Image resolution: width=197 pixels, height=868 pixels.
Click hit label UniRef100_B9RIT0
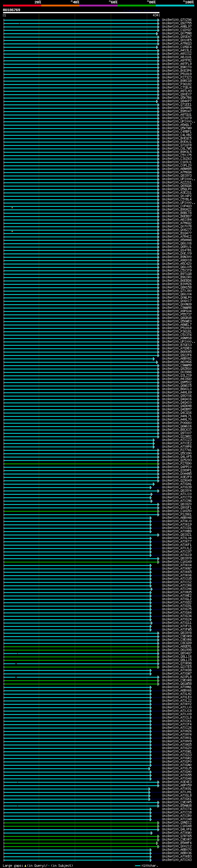coord(177,67)
